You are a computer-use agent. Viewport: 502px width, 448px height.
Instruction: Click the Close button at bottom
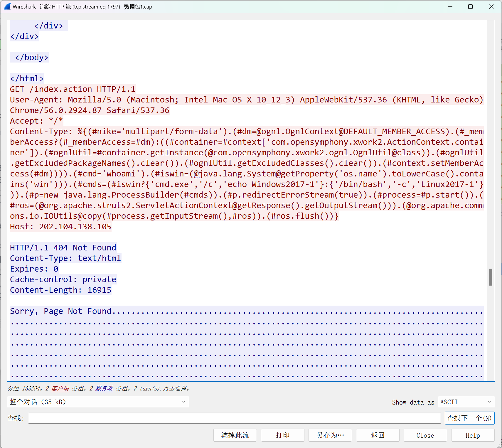[x=425, y=435]
